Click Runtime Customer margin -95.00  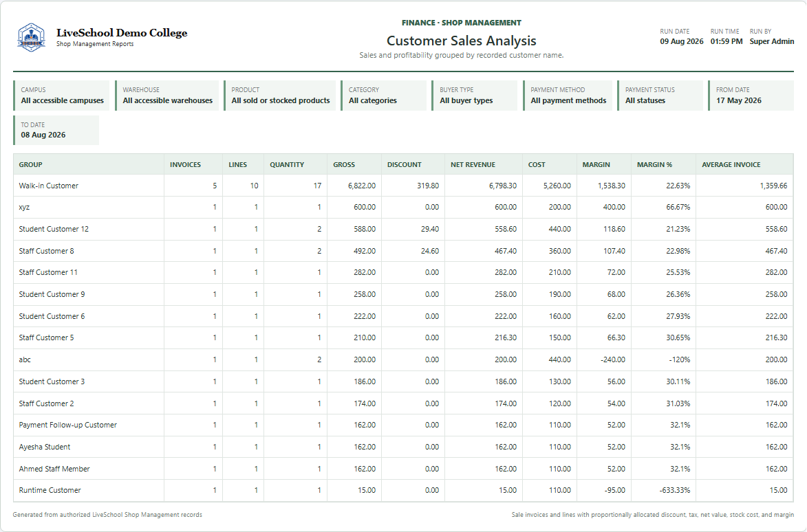tap(614, 490)
